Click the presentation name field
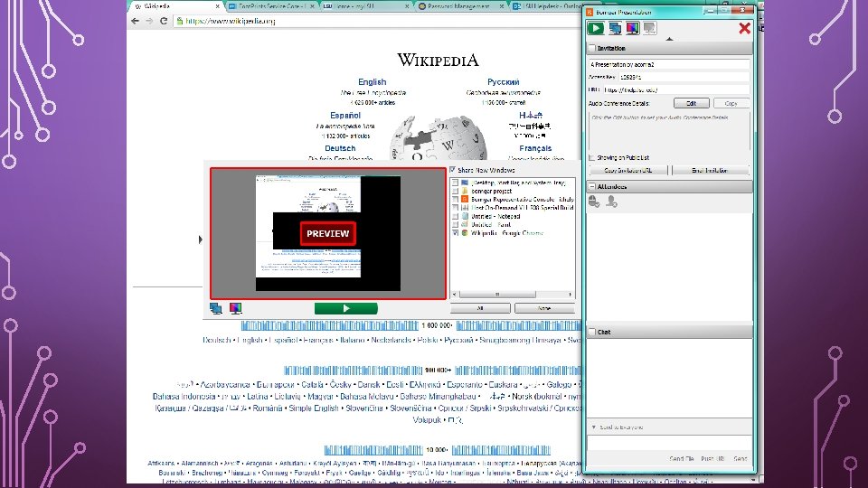868x488 pixels. click(669, 65)
